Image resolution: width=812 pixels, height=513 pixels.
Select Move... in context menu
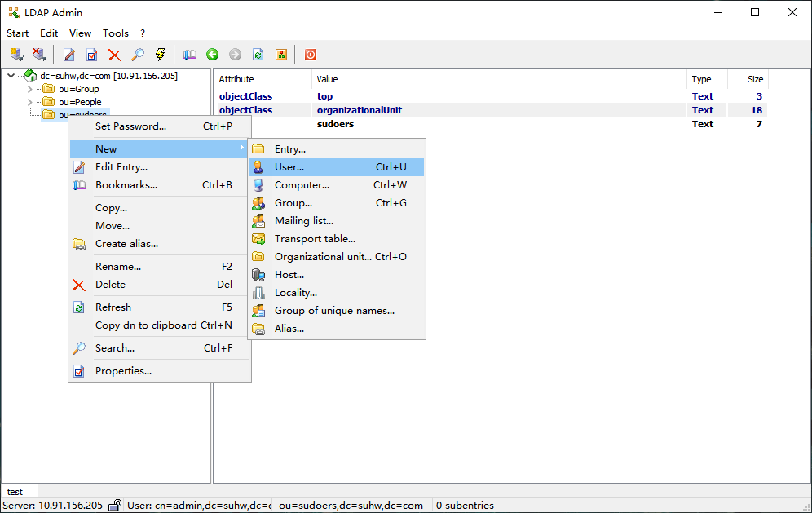(160, 225)
